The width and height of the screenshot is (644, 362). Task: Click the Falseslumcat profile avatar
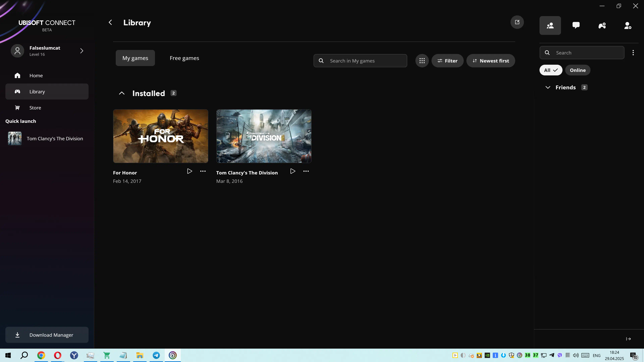(17, 51)
